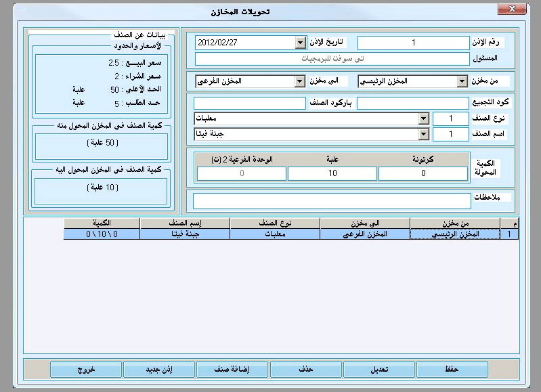Select the quantity cell 0 \ 10 \ 0
Viewport: 541px width, 392px height.
[x=102, y=234]
